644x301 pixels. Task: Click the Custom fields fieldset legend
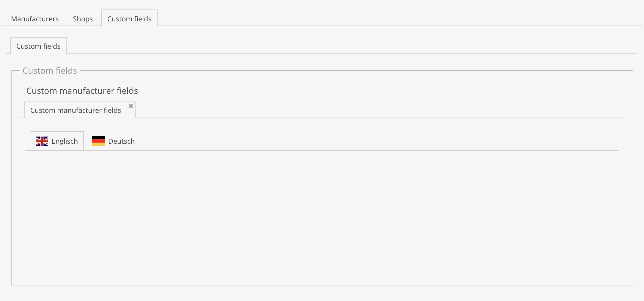point(50,71)
